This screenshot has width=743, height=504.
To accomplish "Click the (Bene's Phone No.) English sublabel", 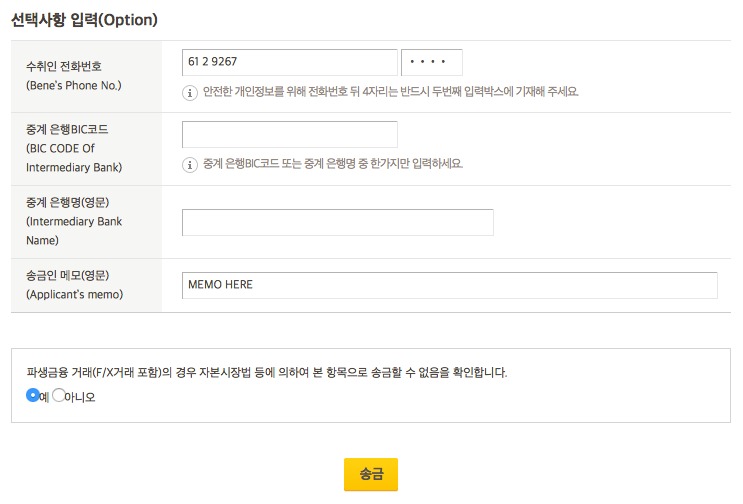I will (73, 86).
